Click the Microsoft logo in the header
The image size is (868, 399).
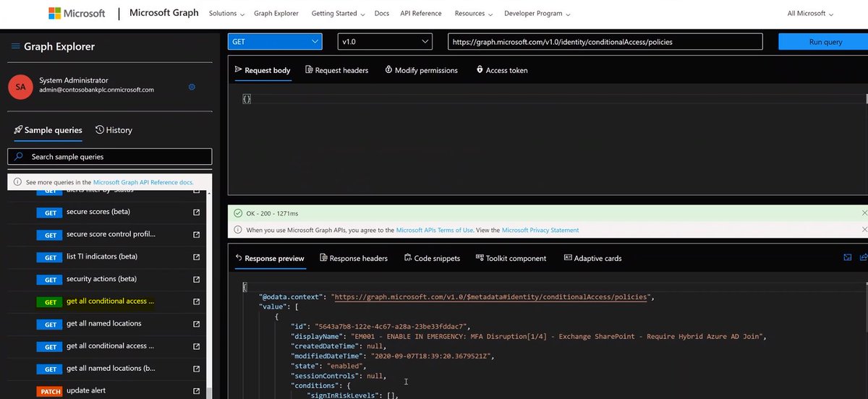click(77, 14)
